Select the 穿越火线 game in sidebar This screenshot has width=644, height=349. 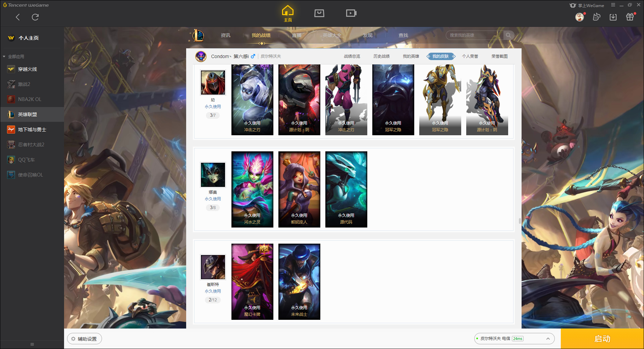[x=32, y=69]
